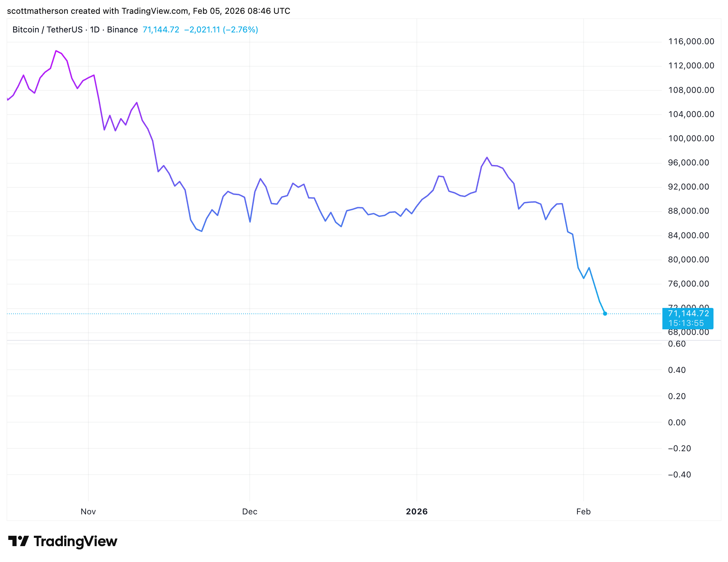
Task: Click the 15:13:55 countdown timer label
Action: point(686,323)
